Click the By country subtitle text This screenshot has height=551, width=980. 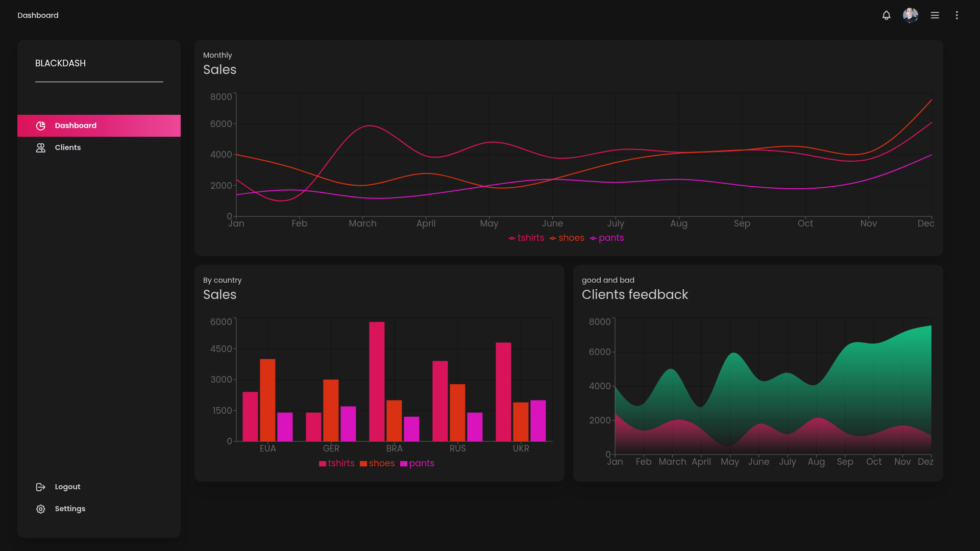(x=222, y=280)
